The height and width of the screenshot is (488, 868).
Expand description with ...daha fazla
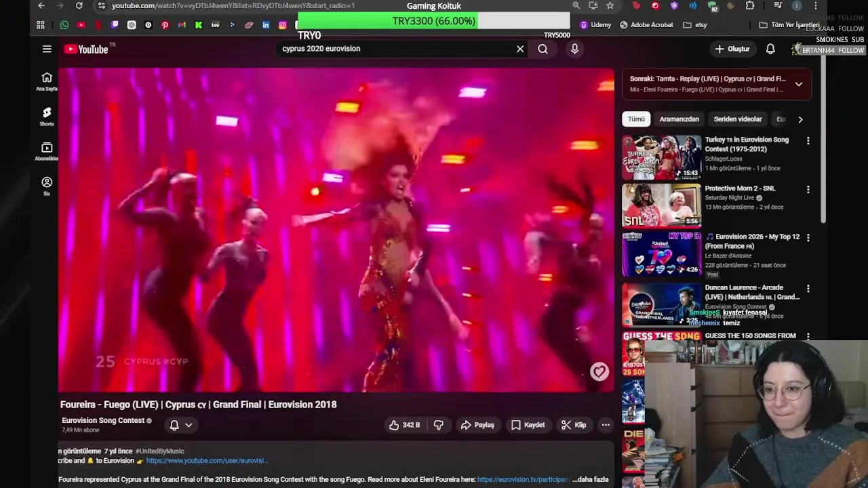pos(590,479)
